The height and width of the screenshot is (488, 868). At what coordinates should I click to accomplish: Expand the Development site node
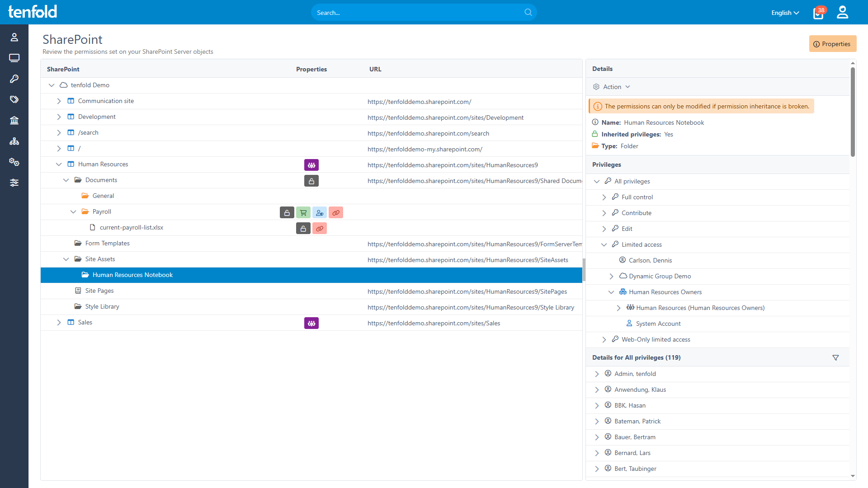59,117
